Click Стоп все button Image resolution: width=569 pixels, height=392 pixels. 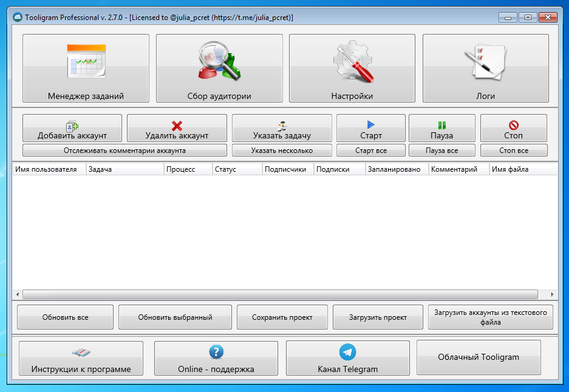tap(514, 150)
